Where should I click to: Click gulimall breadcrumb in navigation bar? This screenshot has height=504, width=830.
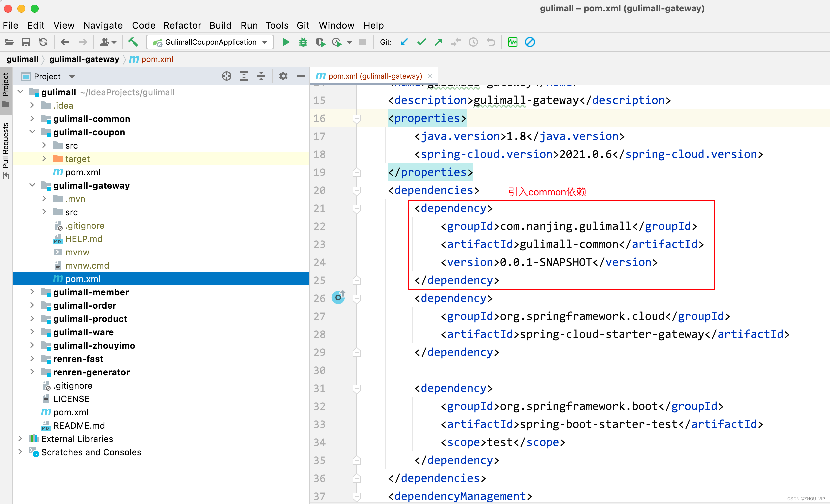click(22, 59)
